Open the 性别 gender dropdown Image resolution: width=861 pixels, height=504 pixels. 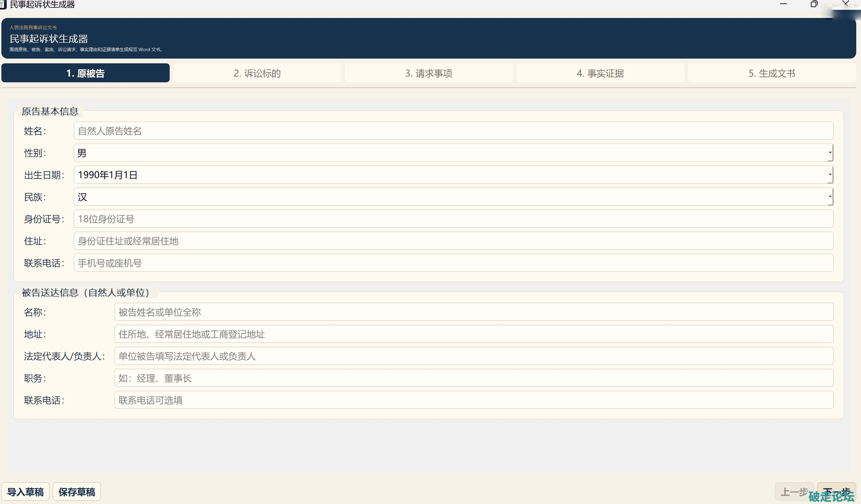tap(829, 153)
